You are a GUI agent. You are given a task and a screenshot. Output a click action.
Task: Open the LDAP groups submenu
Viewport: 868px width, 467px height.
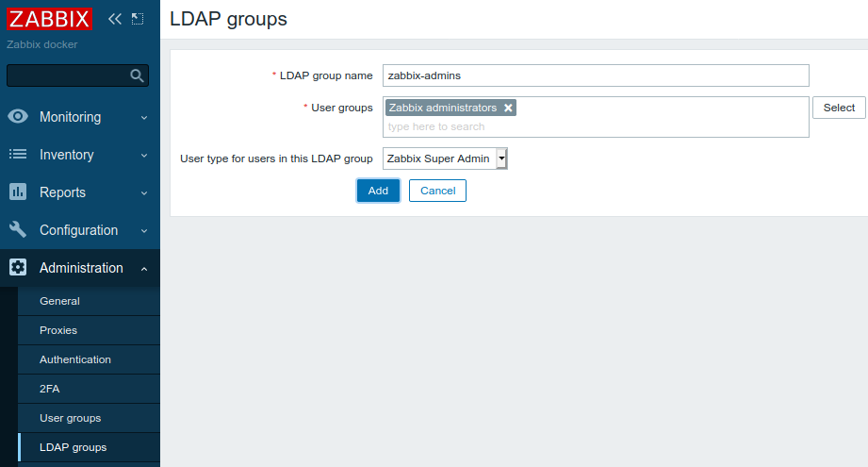point(89,447)
